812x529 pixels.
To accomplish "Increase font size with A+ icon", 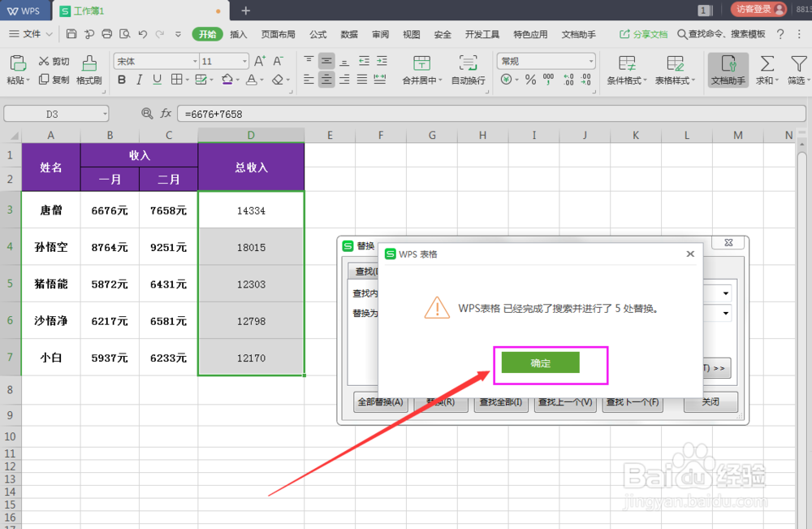I will [x=260, y=61].
